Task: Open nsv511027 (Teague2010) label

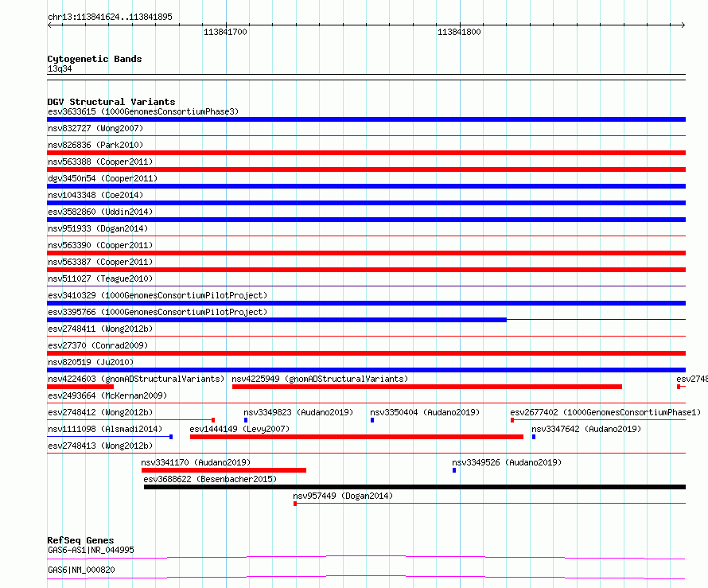Action: tap(100, 278)
